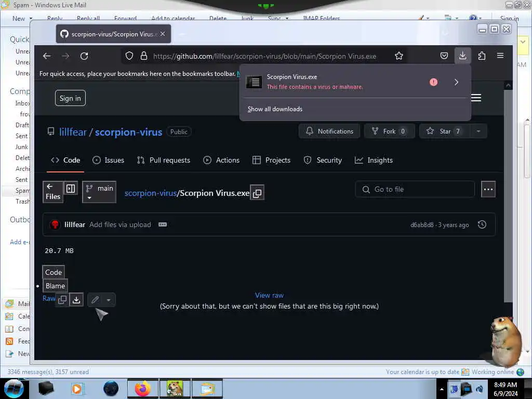The height and width of the screenshot is (399, 532).
Task: Open the Pull requests tab
Action: [164, 160]
